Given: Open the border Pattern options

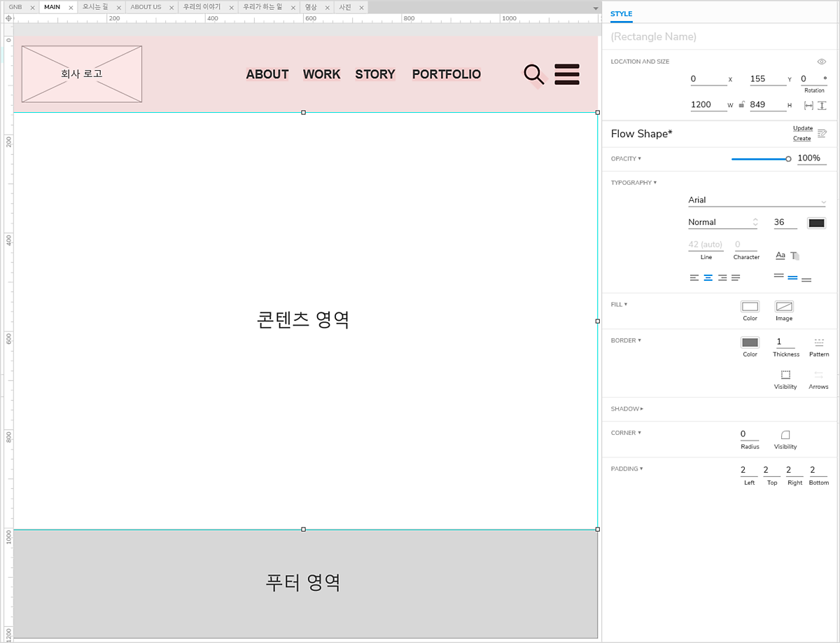Looking at the screenshot, I should click(x=819, y=343).
